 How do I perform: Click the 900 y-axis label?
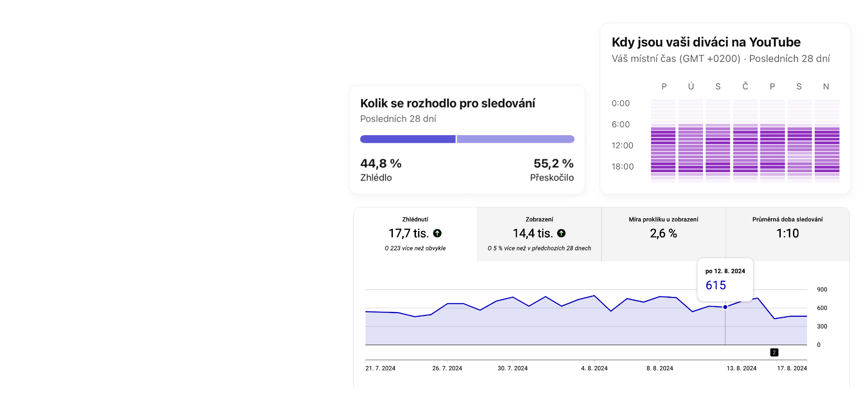[x=822, y=290]
